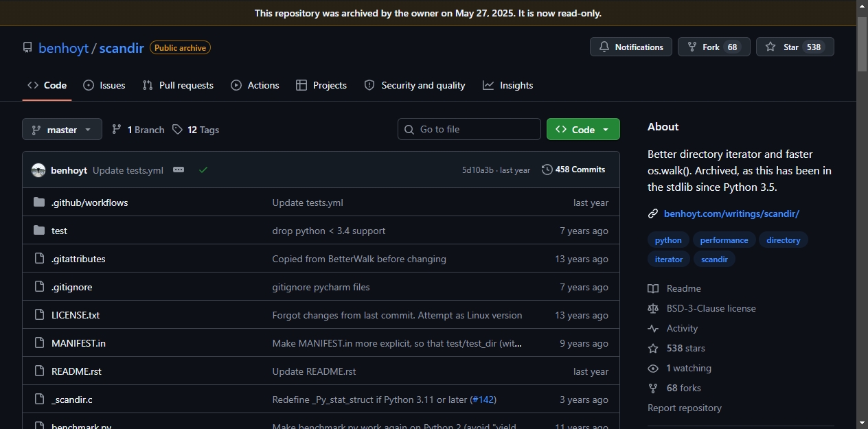Click scrollbar down arrow

[x=862, y=423]
